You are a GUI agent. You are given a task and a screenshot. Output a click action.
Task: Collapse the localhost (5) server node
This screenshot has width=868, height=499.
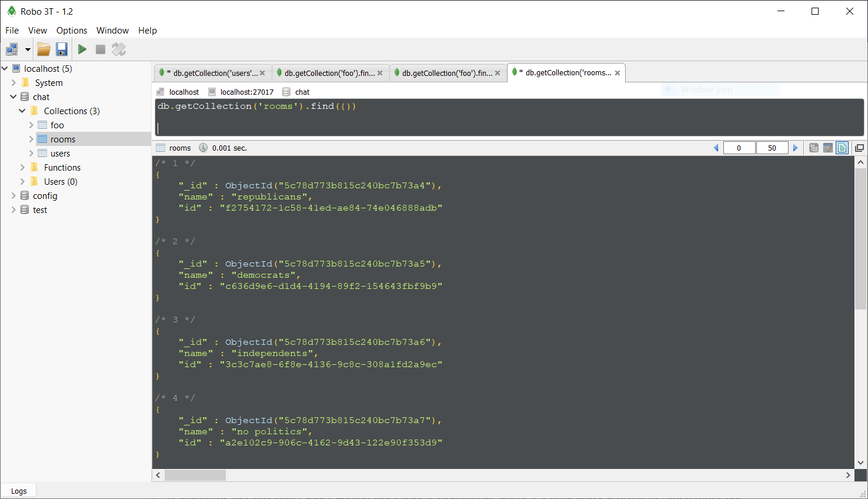[5, 68]
